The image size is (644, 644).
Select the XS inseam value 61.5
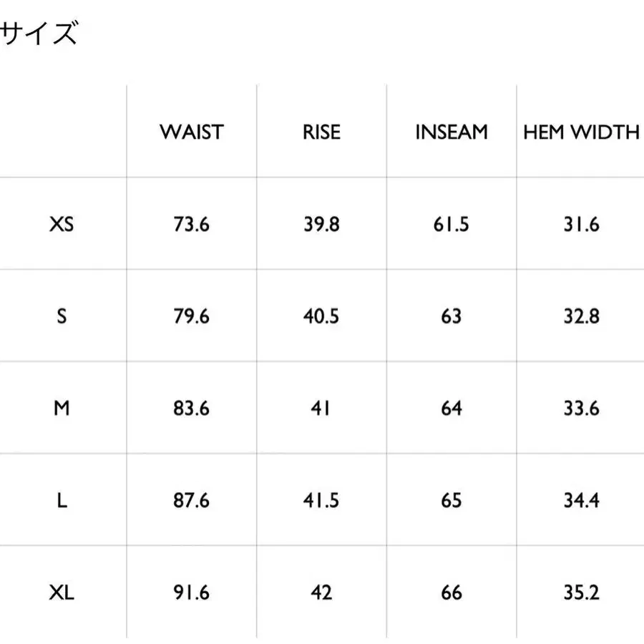click(x=451, y=224)
